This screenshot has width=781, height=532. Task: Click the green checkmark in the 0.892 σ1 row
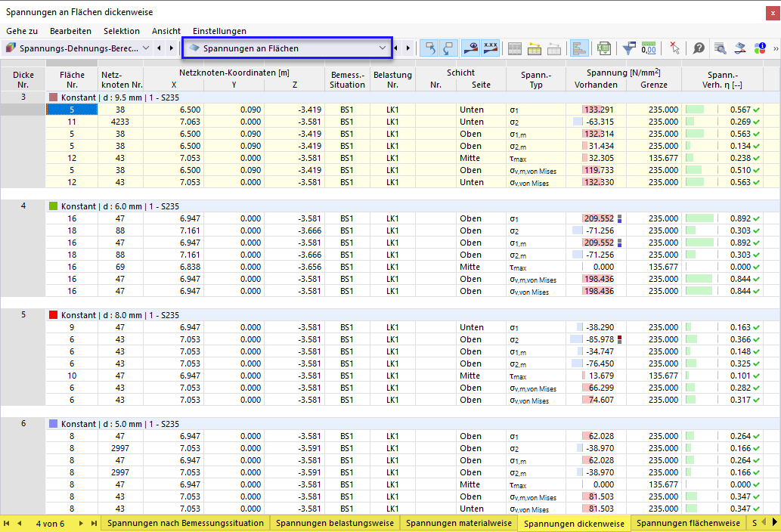757,218
